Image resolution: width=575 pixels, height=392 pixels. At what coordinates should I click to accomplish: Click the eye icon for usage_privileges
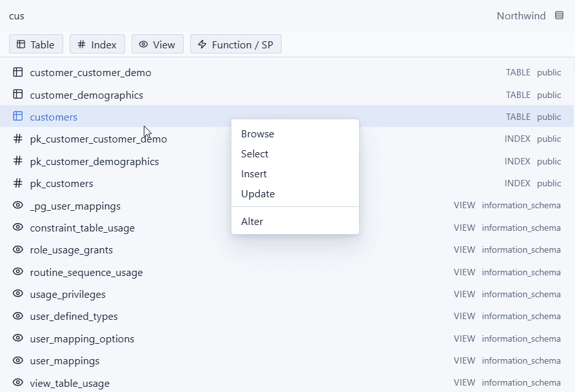17,293
